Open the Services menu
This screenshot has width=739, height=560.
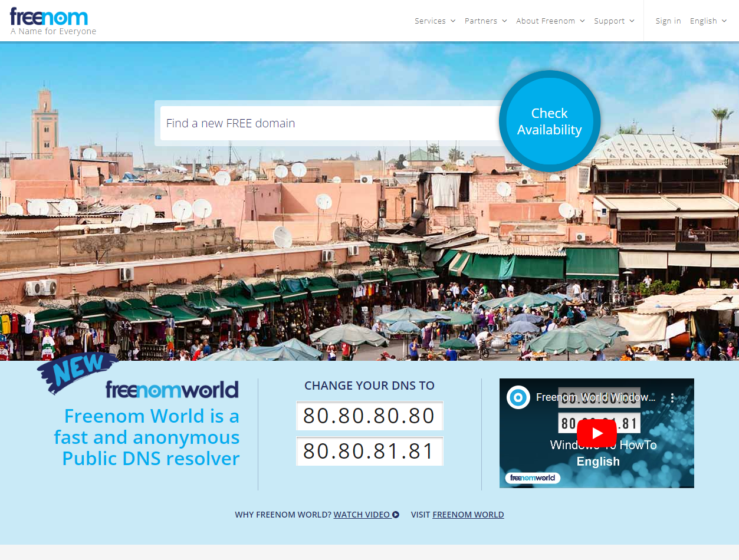point(435,21)
